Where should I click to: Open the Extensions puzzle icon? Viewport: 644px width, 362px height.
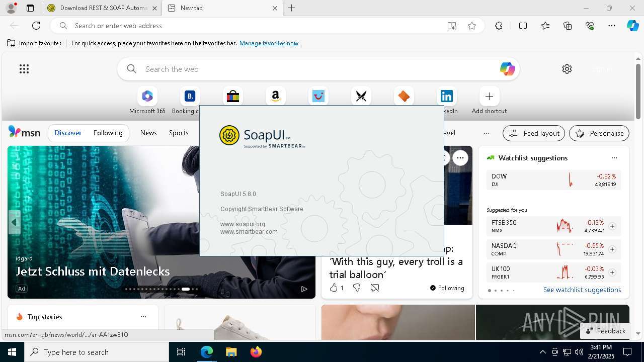[x=499, y=26]
